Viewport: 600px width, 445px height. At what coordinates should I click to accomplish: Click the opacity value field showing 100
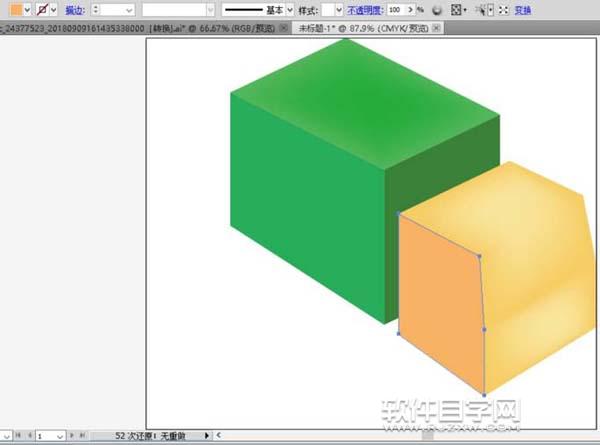tap(396, 10)
